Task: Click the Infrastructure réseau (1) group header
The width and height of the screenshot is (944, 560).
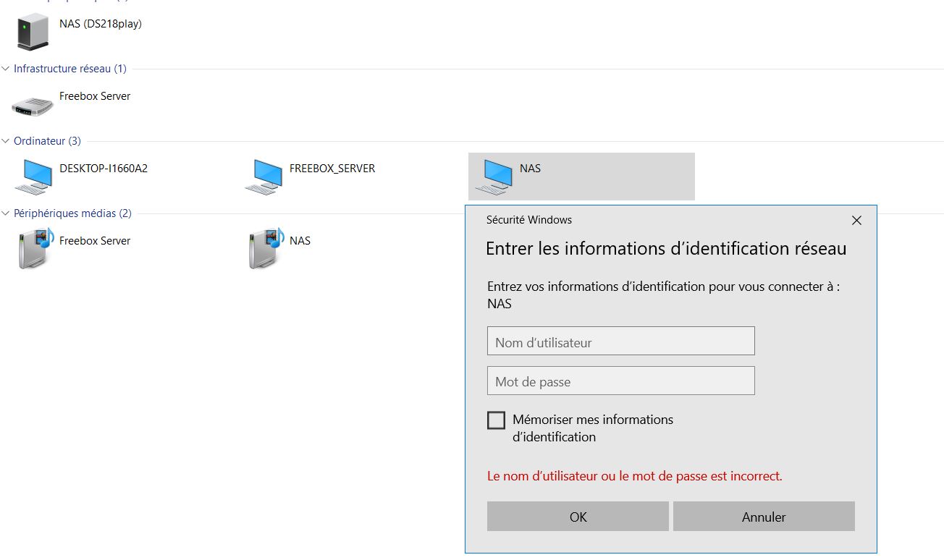Action: point(70,69)
